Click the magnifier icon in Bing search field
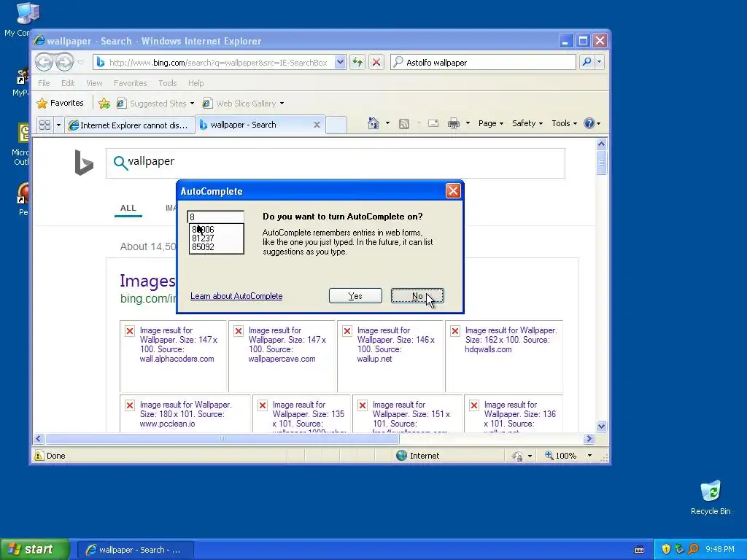 point(120,163)
